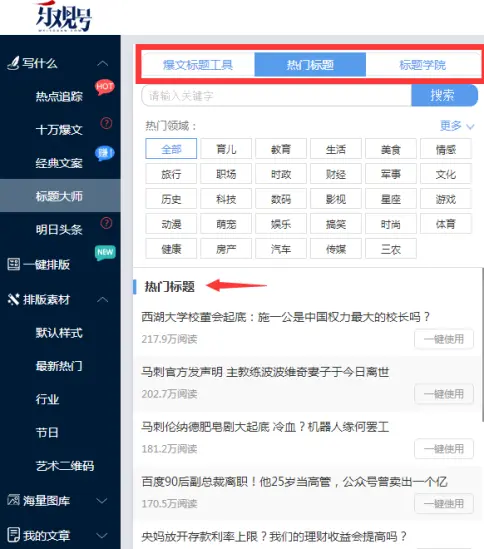Image resolution: width=484 pixels, height=549 pixels.
Task: Select the 旅行 category filter
Action: click(x=171, y=174)
